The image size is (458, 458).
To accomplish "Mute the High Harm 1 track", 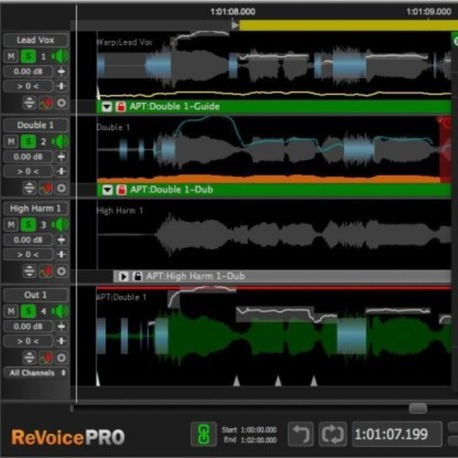I will coord(11,225).
